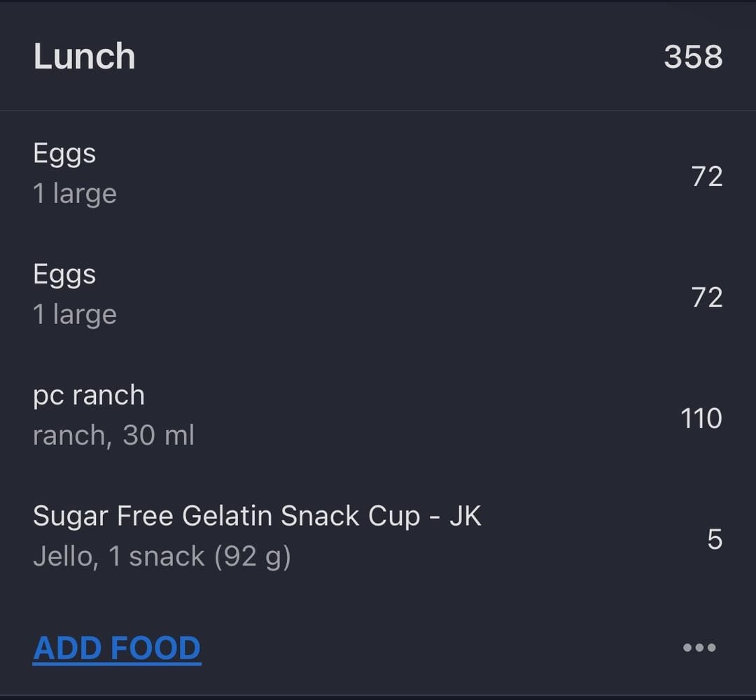Screen dimensions: 756x700
Task: Tap the ADD FOOD link
Action: click(x=117, y=648)
